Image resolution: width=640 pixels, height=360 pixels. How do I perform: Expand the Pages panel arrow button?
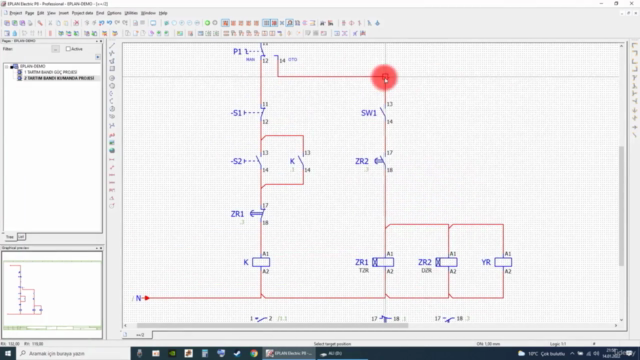pyautogui.click(x=98, y=57)
